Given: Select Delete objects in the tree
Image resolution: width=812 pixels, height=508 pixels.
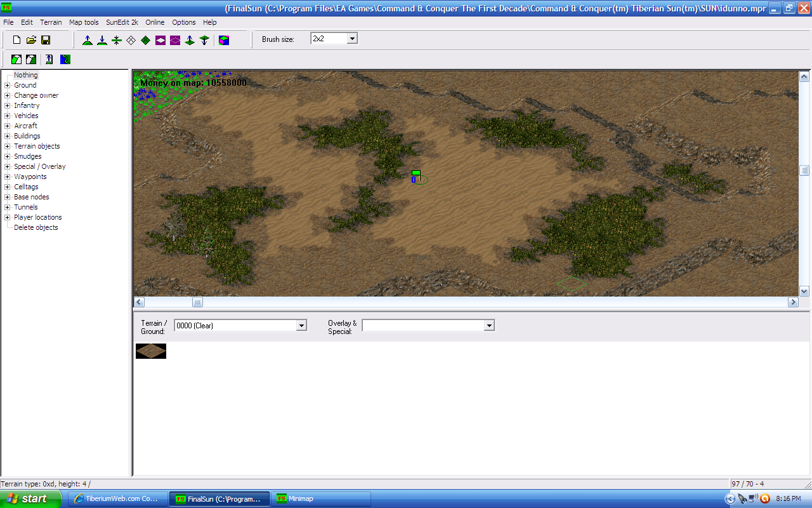Looking at the screenshot, I should click(36, 227).
